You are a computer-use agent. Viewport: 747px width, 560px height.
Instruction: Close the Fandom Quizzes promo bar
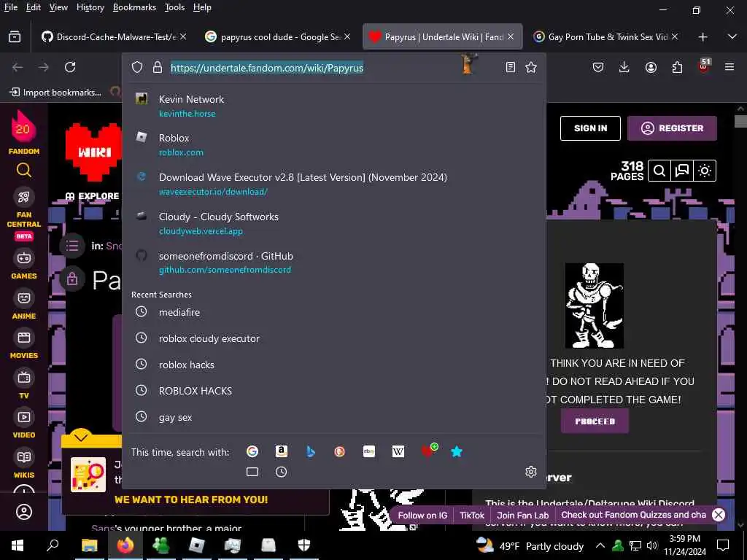[x=719, y=515]
